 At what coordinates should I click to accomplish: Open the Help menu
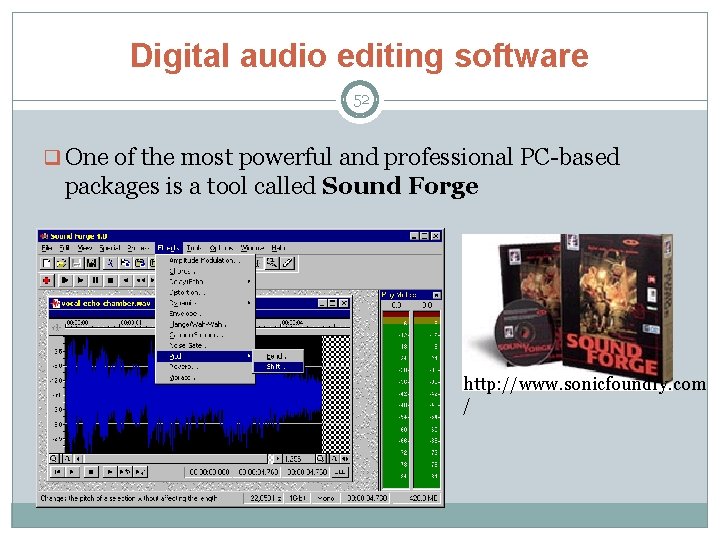click(278, 248)
